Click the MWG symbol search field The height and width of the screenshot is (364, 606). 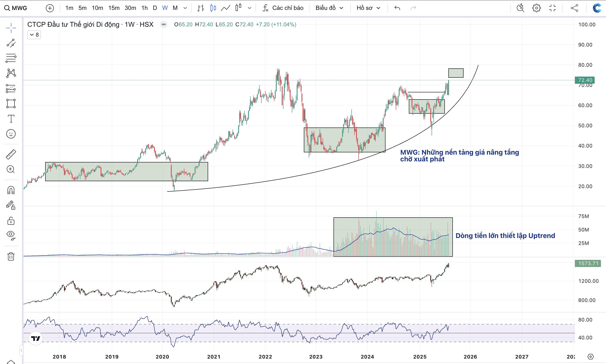20,8
